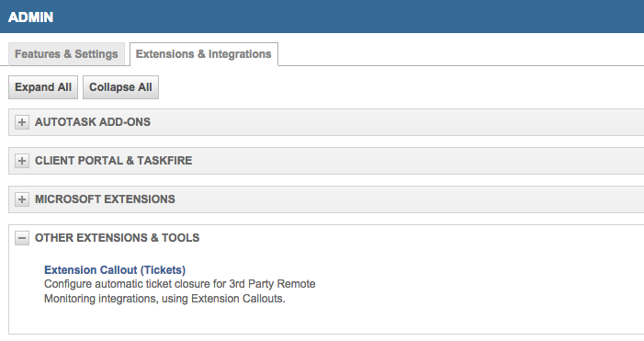The width and height of the screenshot is (644, 341).
Task: Expand the MICROSOFT EXTENSIONS plus icon
Action: point(22,199)
